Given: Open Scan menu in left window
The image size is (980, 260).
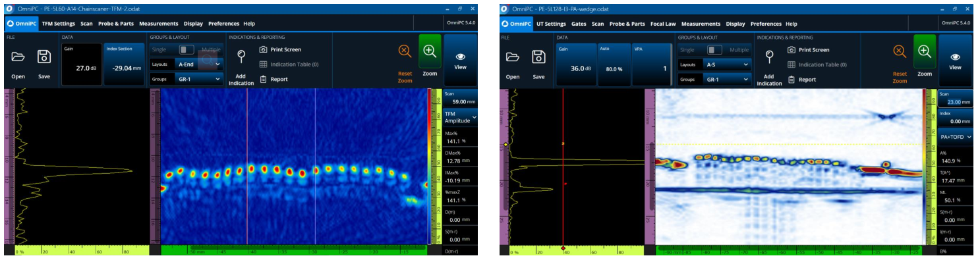Looking at the screenshot, I should tap(86, 24).
